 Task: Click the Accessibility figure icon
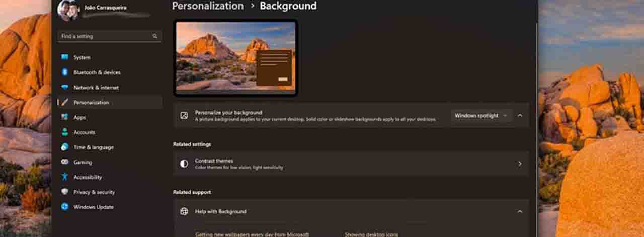pos(65,177)
